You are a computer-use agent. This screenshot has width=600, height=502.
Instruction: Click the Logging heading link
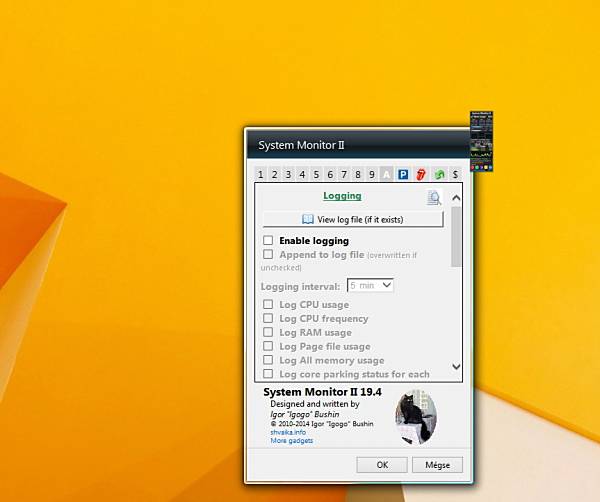point(342,196)
